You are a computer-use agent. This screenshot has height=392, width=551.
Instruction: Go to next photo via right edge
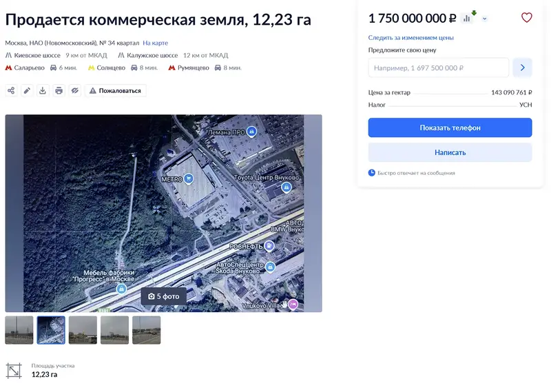pyautogui.click(x=313, y=213)
